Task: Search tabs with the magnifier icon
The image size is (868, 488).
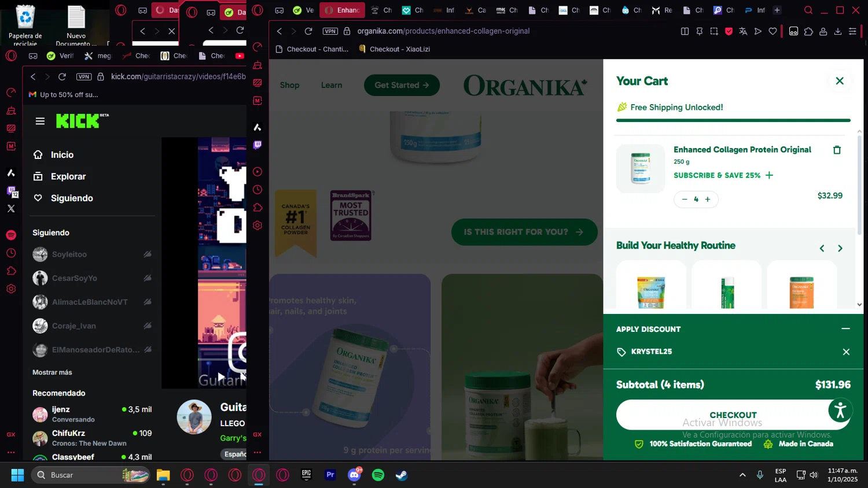Action: click(x=808, y=10)
